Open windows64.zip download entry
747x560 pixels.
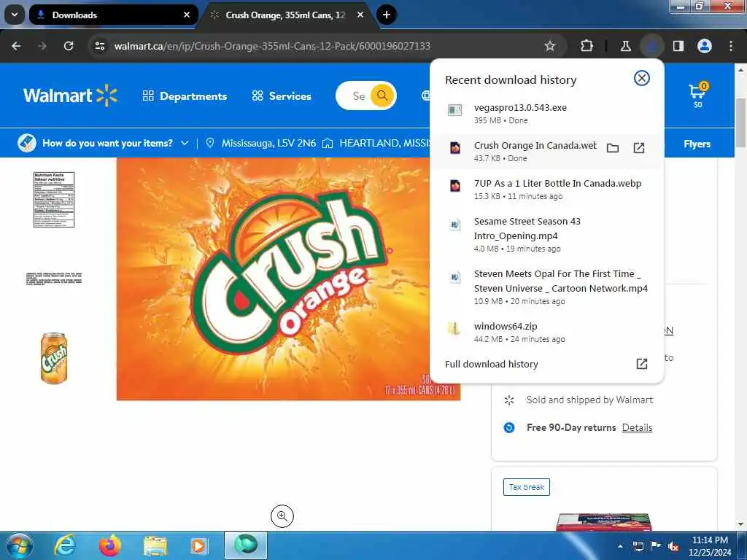point(546,332)
